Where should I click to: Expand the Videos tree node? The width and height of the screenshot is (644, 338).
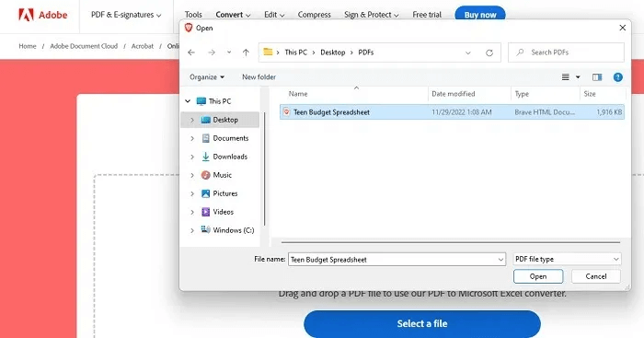pyautogui.click(x=192, y=212)
